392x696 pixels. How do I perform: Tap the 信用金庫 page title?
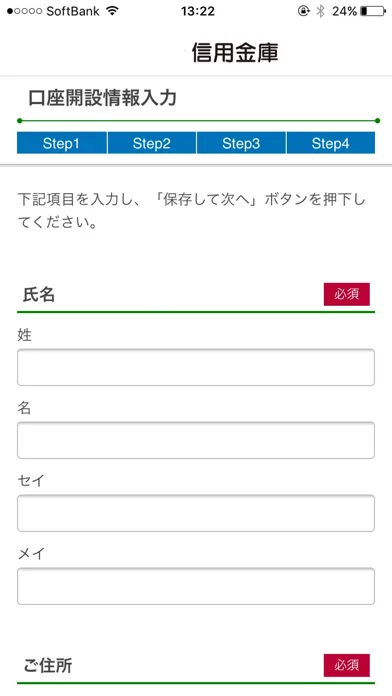[x=235, y=53]
